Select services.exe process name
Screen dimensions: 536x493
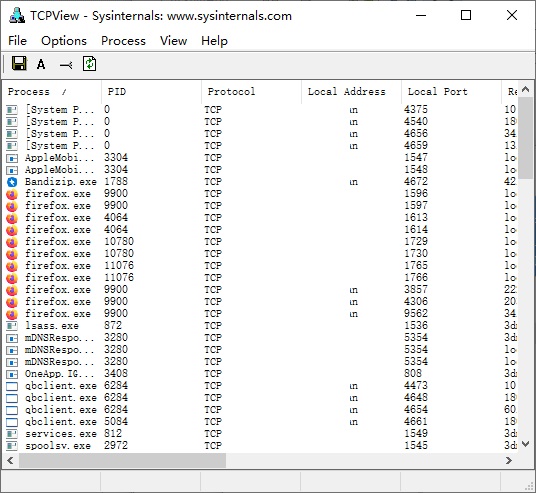tap(61, 434)
